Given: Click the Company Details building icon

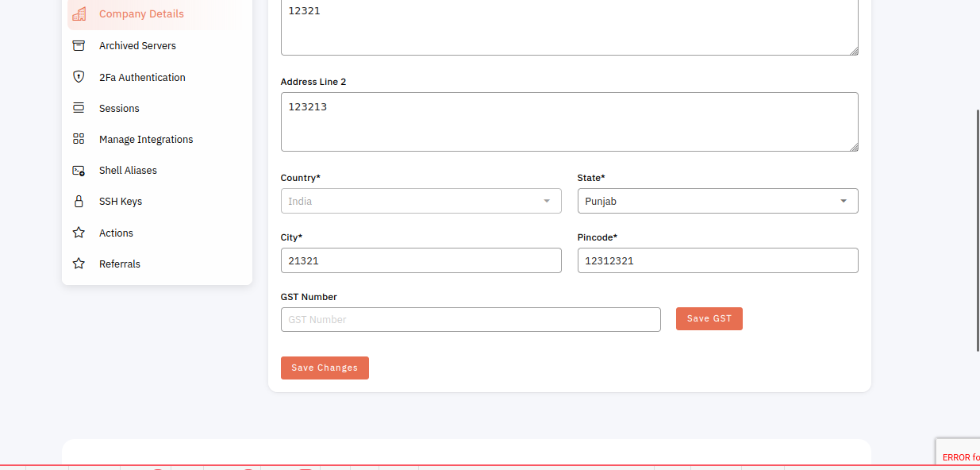Looking at the screenshot, I should point(79,13).
